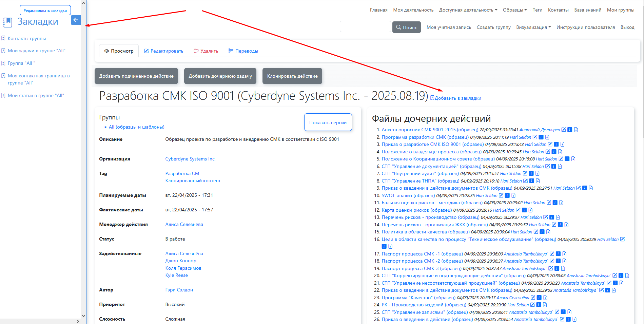This screenshot has height=324, width=644.
Task: Download the Приказ о разработке СМК ISO 9001 file
Action: pyautogui.click(x=562, y=144)
